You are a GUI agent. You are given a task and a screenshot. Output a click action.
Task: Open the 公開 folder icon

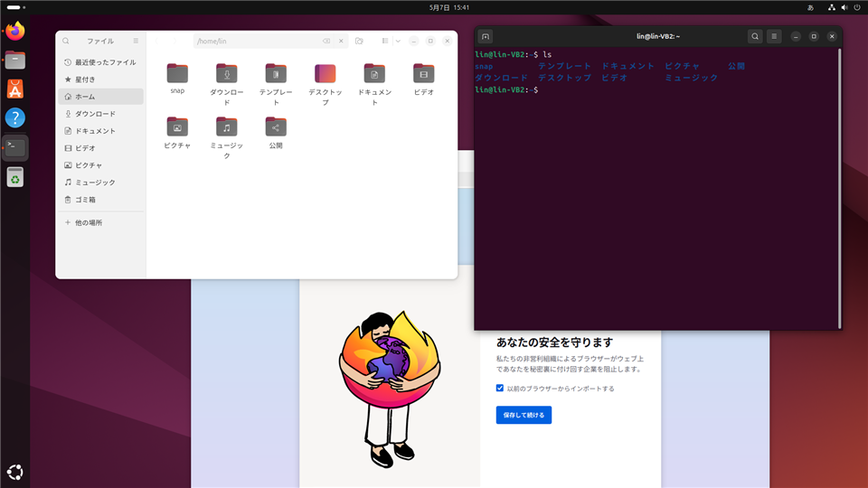276,127
